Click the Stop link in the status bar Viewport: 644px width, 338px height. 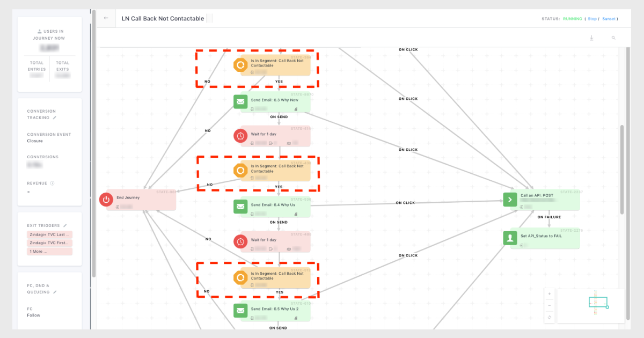pos(592,18)
